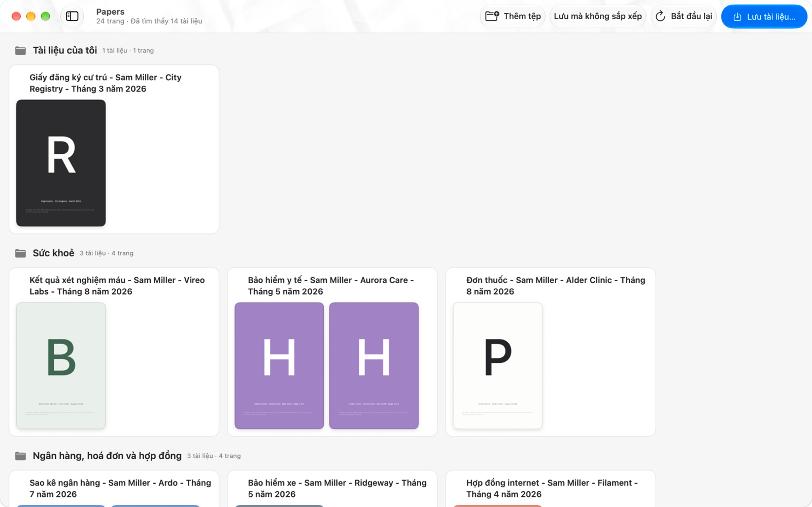Click the Ngân hàng, hoá đơn và hợp đồng folder icon

tap(20, 456)
